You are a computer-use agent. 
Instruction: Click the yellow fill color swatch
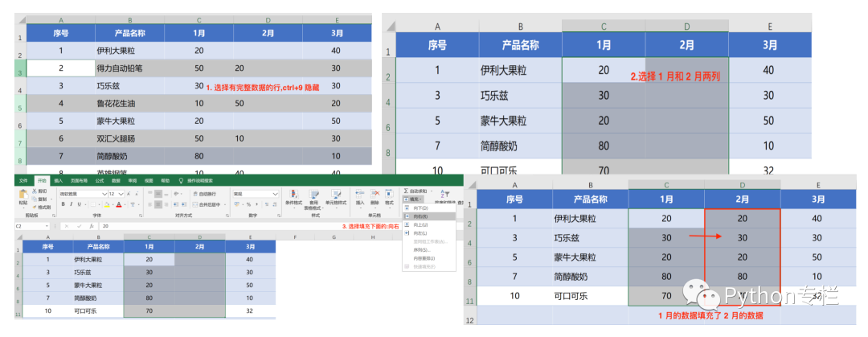click(107, 204)
